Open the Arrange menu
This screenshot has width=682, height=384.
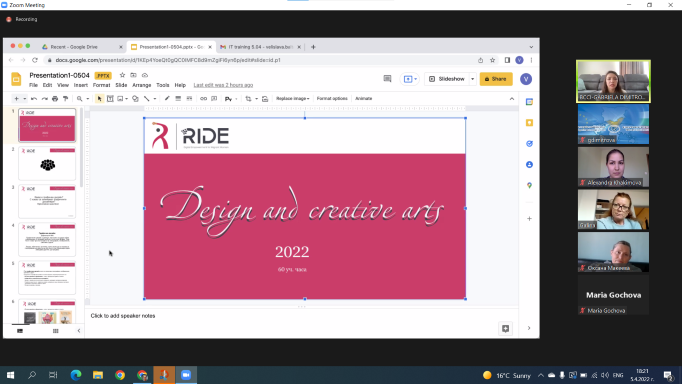(x=141, y=85)
